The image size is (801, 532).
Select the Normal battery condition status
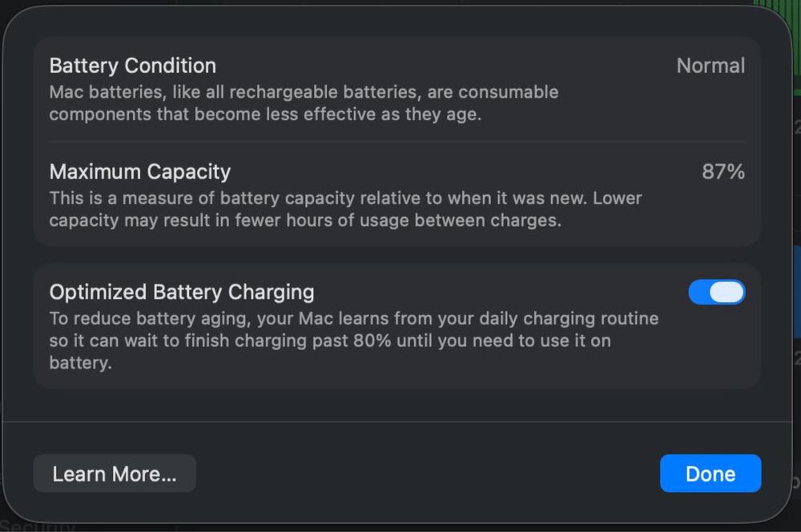(710, 66)
